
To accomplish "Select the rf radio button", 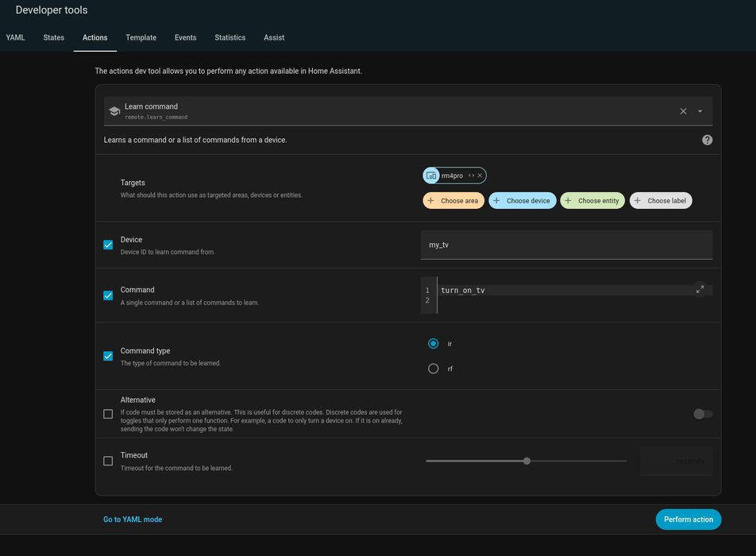I will pyautogui.click(x=433, y=369).
